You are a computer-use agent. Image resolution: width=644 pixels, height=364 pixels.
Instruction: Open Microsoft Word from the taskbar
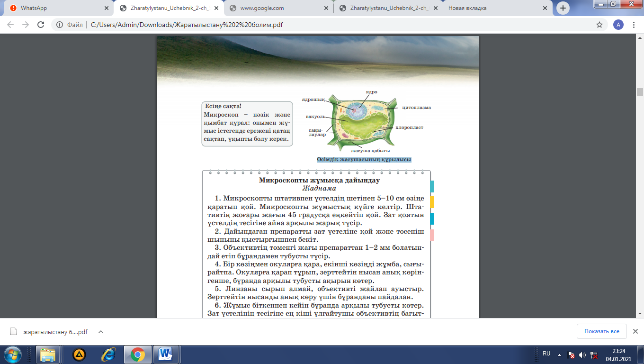(x=166, y=354)
